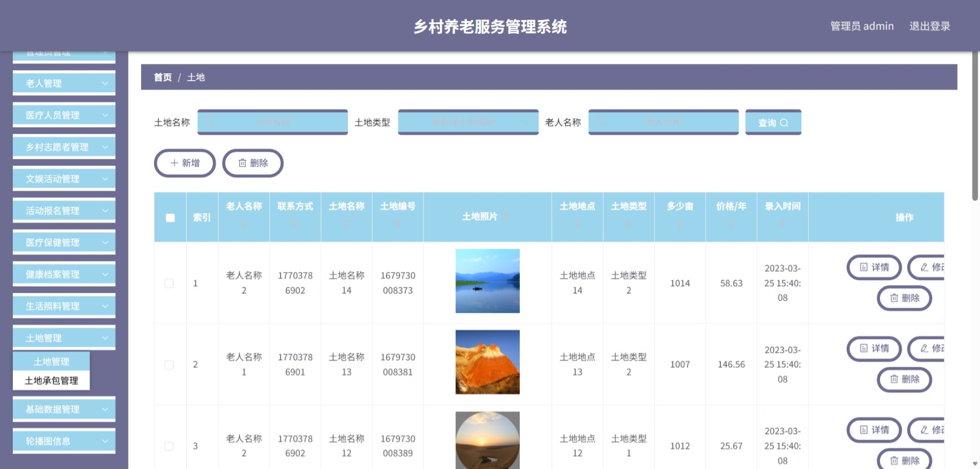Click sort arrows under 土地编号 header
Viewport: 980px width, 469px height.
397,223
